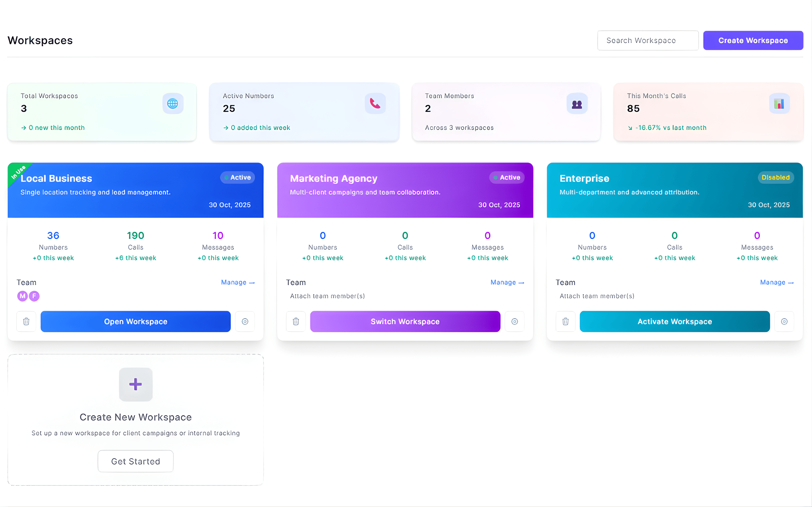Click the bar chart icon on This Month's Calls card
The image size is (812, 507).
779,103
